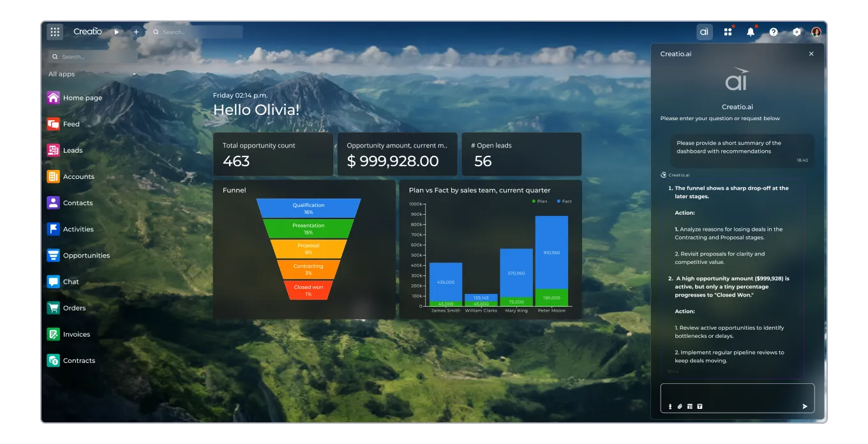Viewport: 868px width, 444px height.
Task: Select the Qualification funnel stage
Action: point(308,208)
